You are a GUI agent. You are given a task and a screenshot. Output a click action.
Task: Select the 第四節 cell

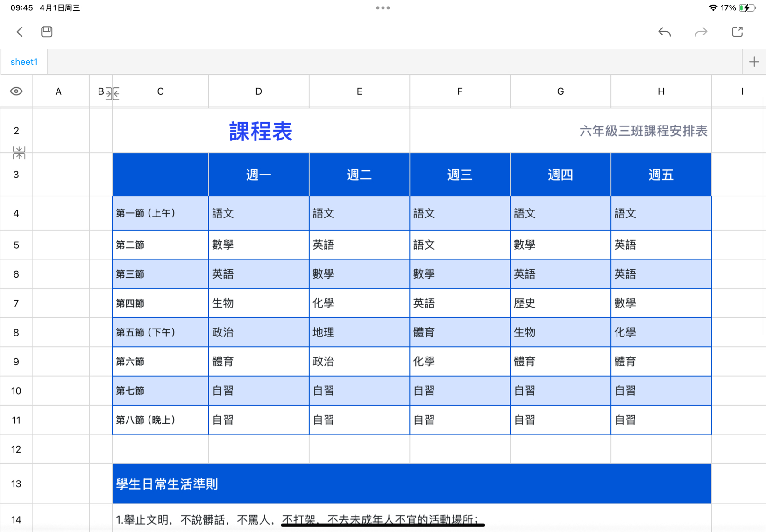click(x=160, y=303)
